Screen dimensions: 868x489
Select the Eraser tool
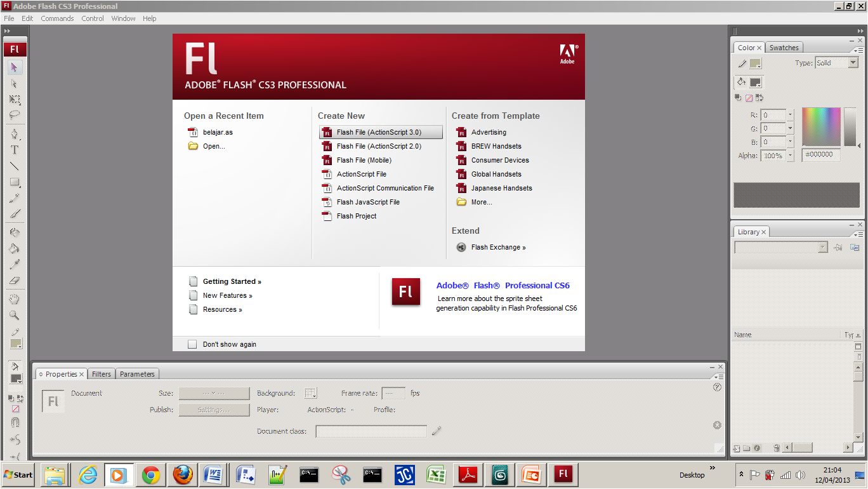pos(15,280)
